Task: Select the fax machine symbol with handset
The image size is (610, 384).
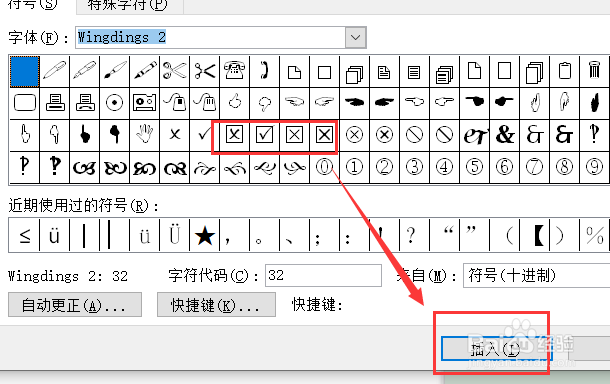Action: (85, 103)
